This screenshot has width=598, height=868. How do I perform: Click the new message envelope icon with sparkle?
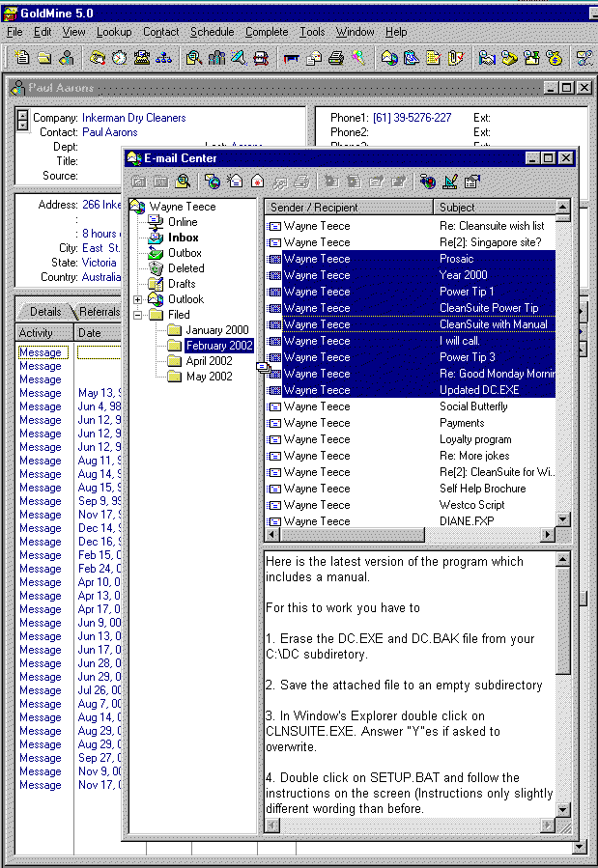point(235,181)
